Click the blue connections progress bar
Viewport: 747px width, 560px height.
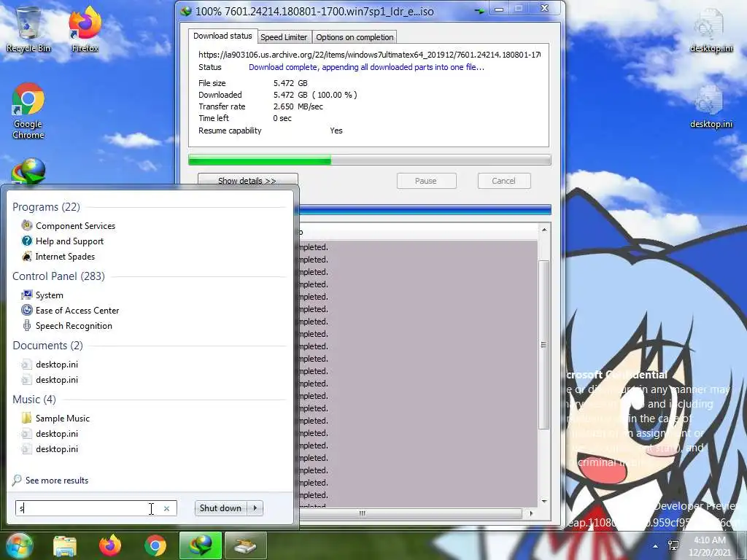(x=425, y=209)
